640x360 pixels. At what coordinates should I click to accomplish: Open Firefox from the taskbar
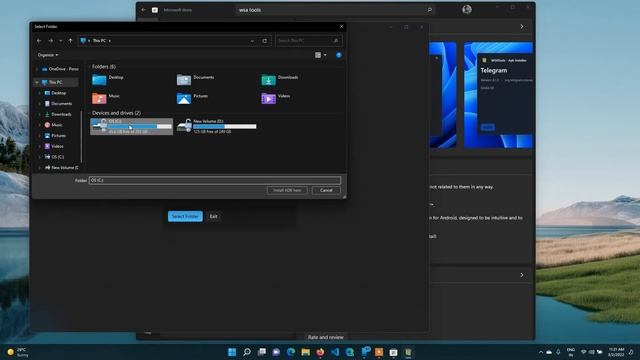[x=320, y=352]
